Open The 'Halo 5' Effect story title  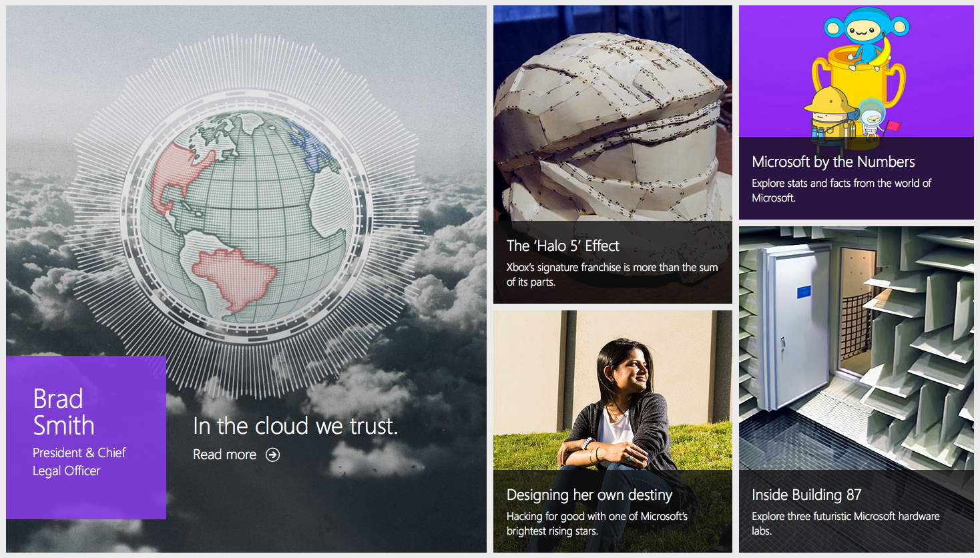(563, 246)
